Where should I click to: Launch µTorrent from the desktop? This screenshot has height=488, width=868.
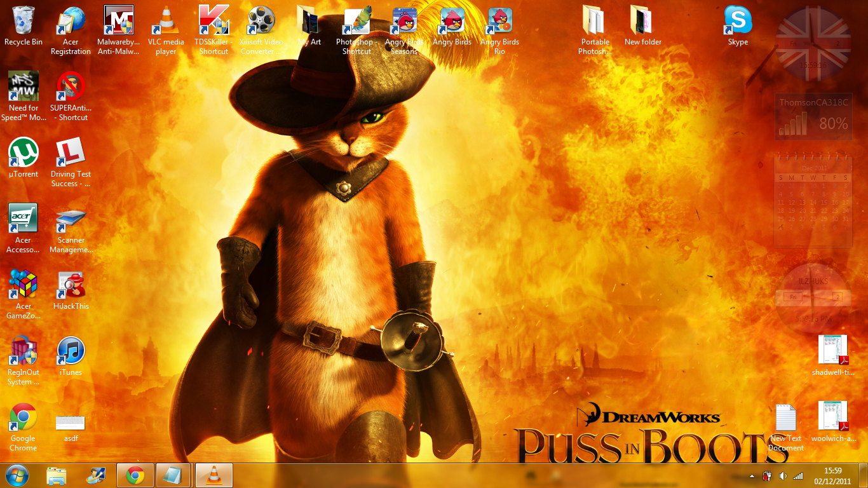(24, 154)
